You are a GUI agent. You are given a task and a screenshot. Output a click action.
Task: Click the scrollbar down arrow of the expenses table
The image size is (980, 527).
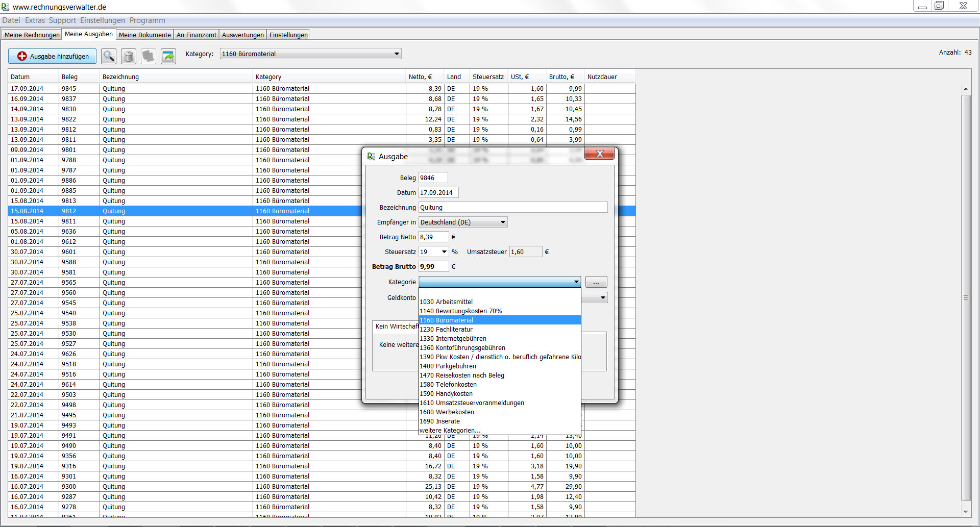[x=965, y=512]
